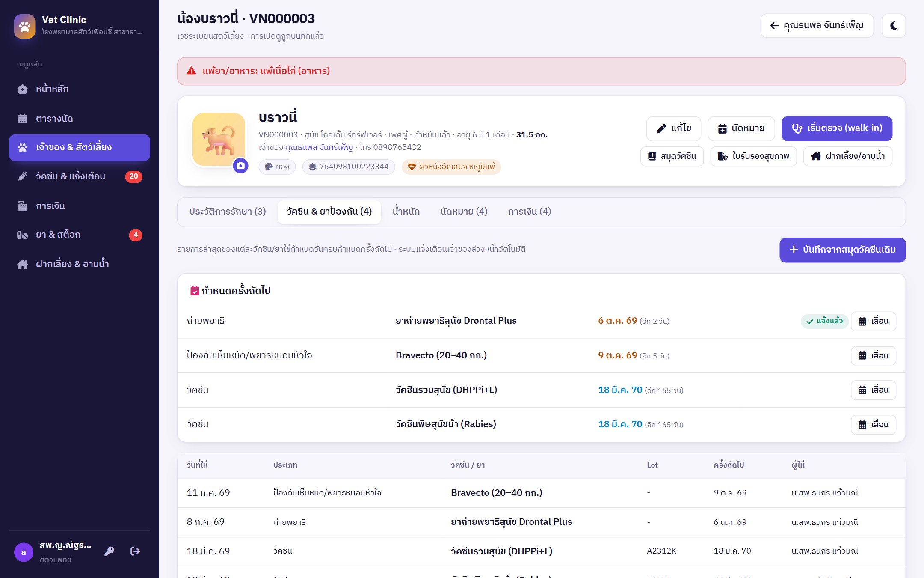The width and height of the screenshot is (924, 578).
Task: Switch to the น้ำหนัก tab
Action: pyautogui.click(x=406, y=212)
